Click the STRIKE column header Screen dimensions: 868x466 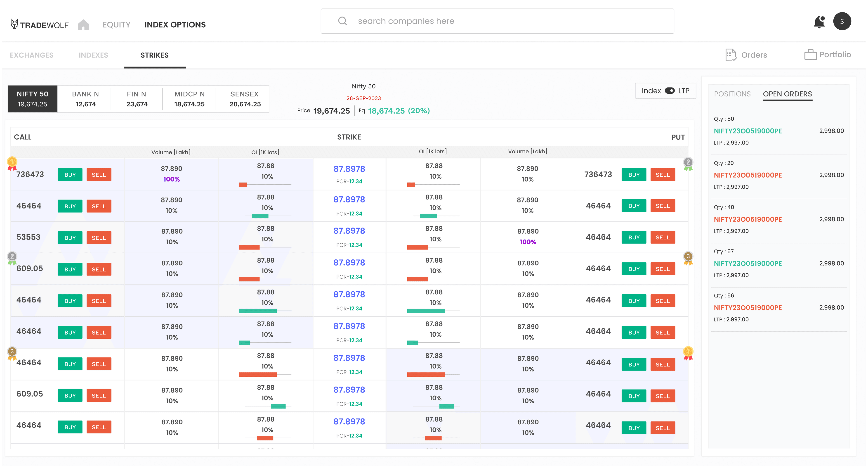[349, 137]
